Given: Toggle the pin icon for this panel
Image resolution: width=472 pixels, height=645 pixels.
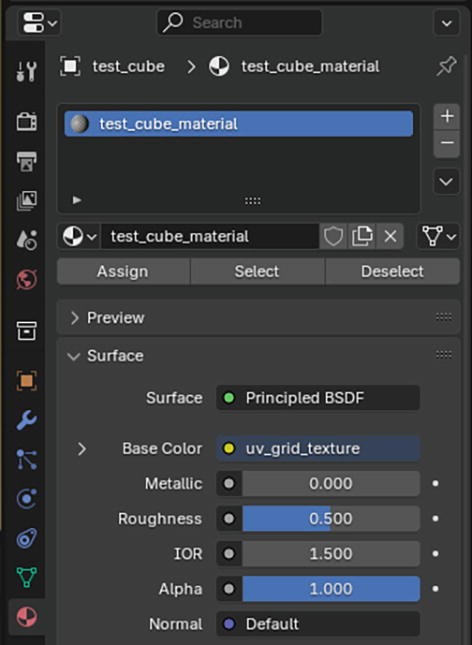Looking at the screenshot, I should [x=446, y=66].
